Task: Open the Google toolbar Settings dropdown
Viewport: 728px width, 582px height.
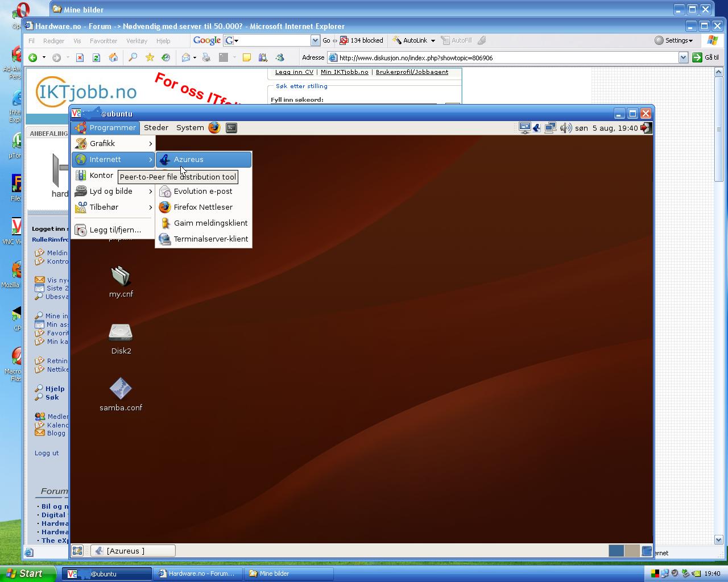Action: 674,40
